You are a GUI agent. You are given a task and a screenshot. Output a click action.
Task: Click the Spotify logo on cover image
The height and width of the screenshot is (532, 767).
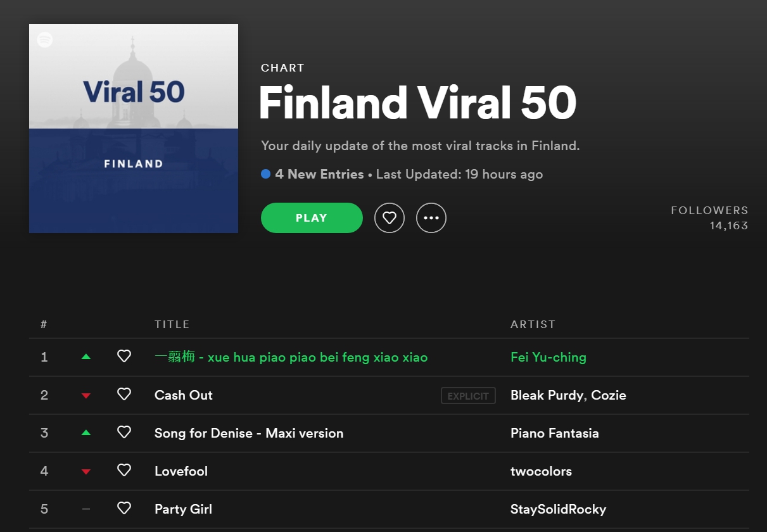(44, 39)
